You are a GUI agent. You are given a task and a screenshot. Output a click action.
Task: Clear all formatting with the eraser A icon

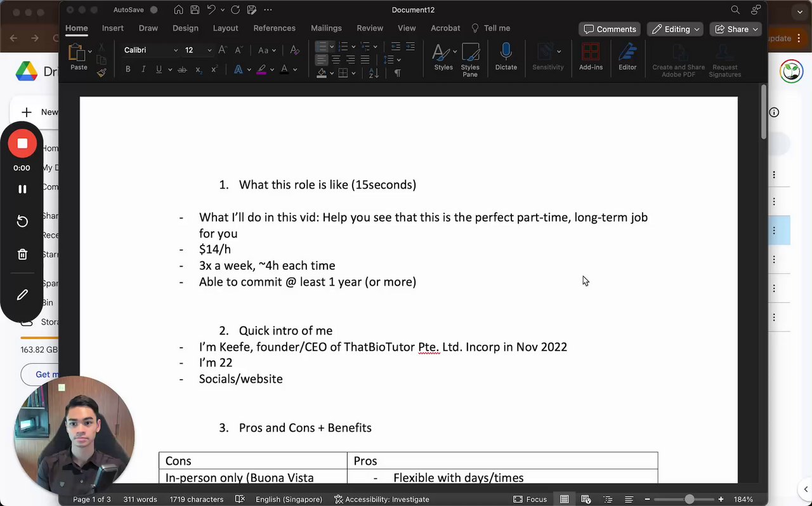294,50
